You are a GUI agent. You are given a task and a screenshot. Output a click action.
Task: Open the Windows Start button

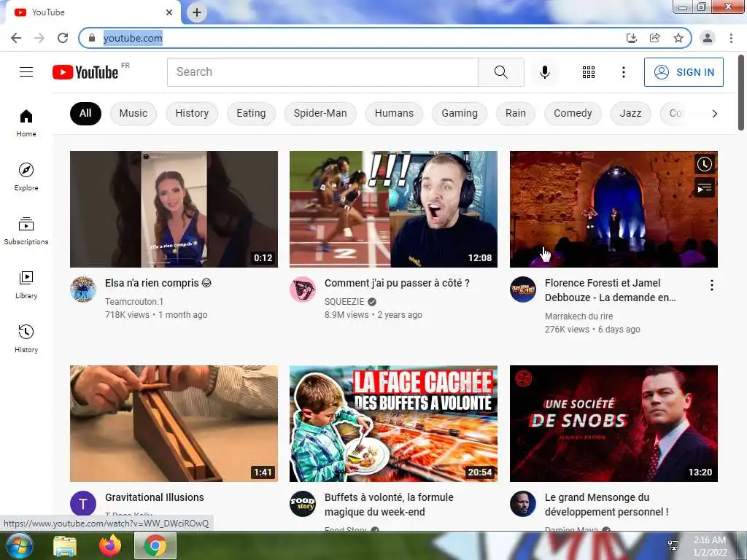(19, 545)
